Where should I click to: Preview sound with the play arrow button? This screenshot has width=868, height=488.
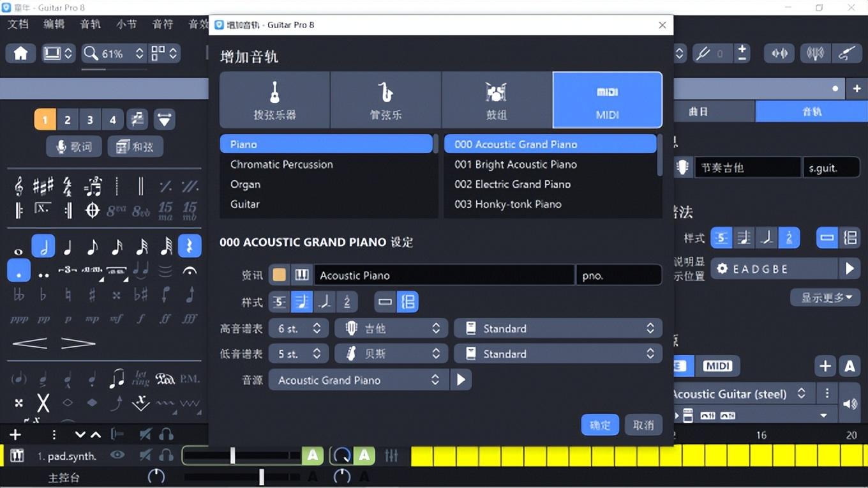point(461,380)
